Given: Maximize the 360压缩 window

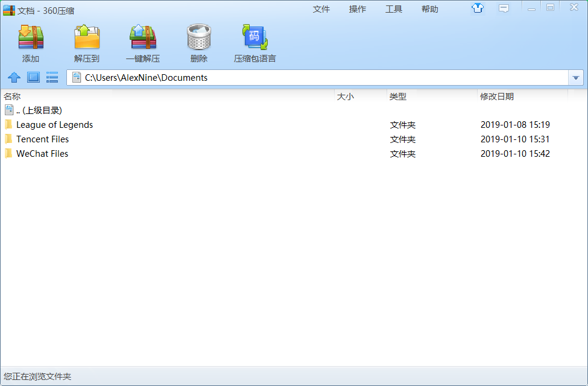Looking at the screenshot, I should 550,8.
